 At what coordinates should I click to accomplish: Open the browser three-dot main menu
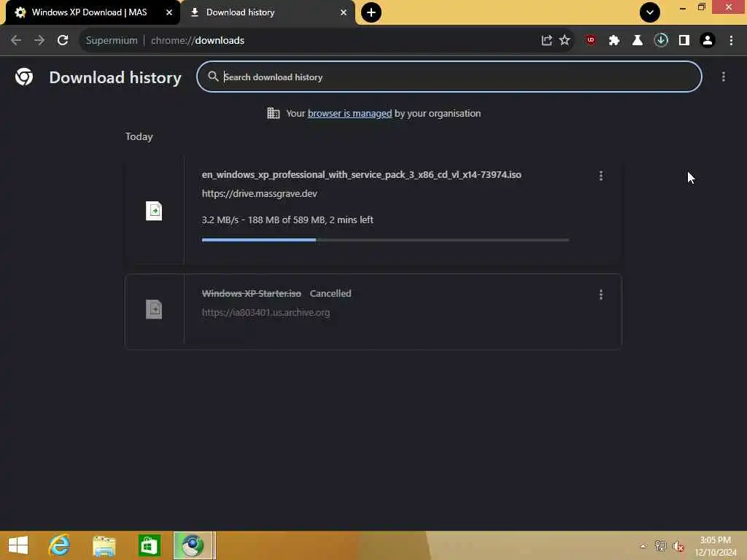[x=731, y=41]
